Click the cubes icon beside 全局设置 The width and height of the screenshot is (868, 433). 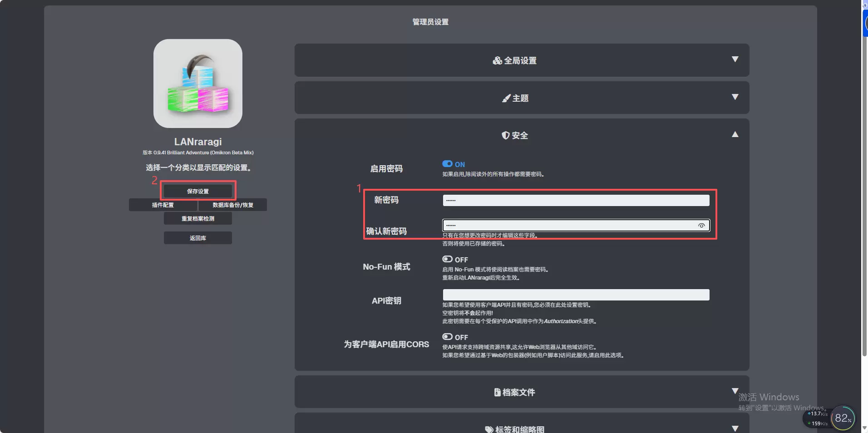497,60
